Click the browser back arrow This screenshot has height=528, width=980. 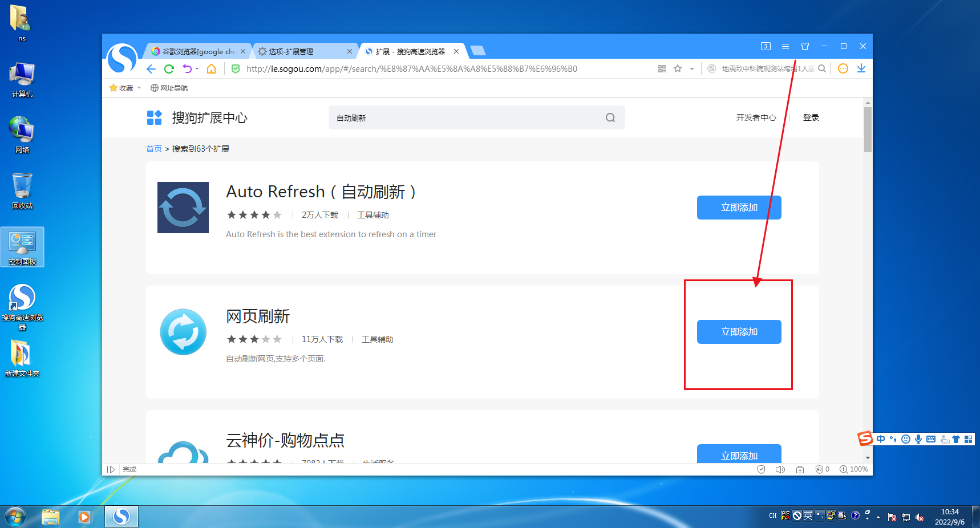coord(151,69)
